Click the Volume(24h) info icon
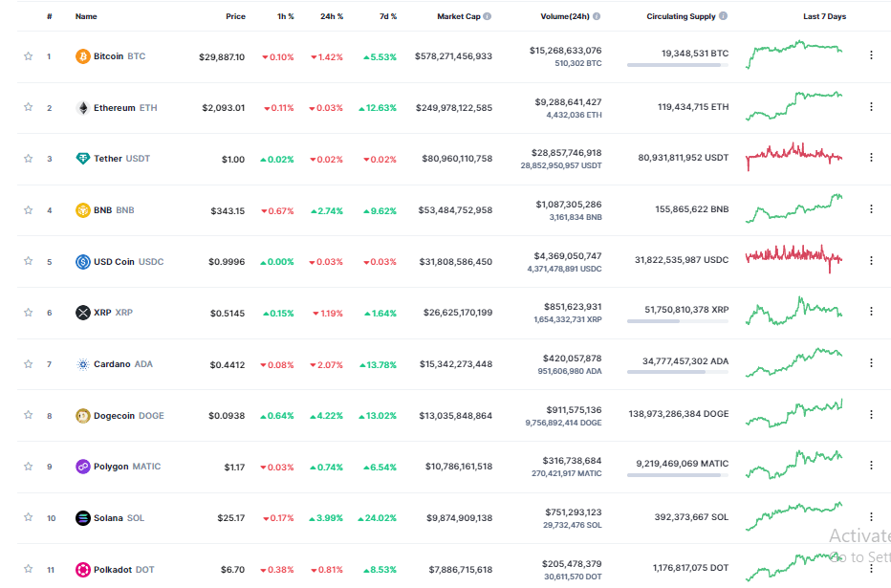 pyautogui.click(x=597, y=16)
